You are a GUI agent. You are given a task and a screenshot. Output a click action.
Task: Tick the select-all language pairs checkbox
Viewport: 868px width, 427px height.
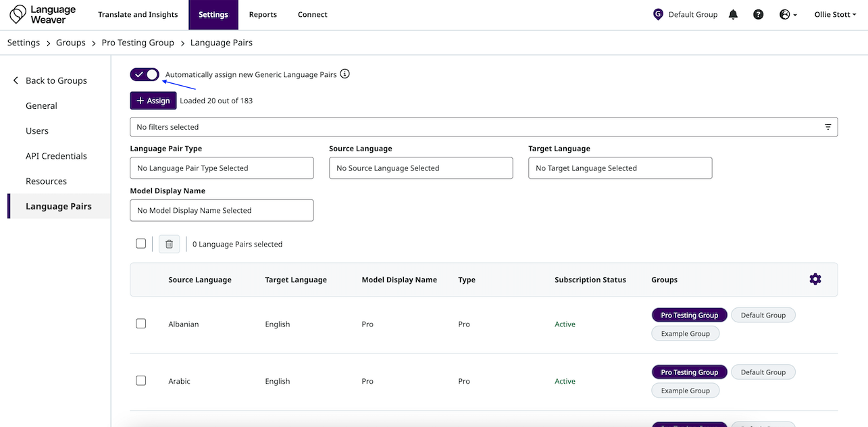pos(141,243)
